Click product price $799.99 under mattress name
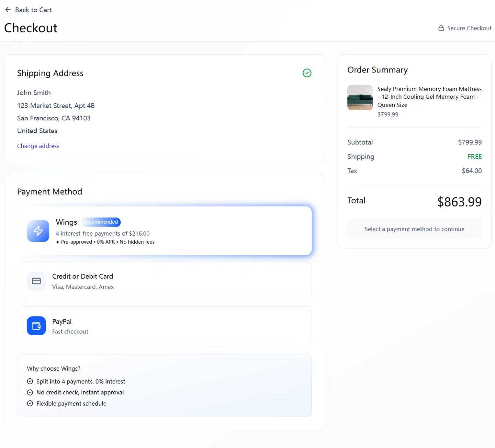495x448 pixels. [x=388, y=114]
